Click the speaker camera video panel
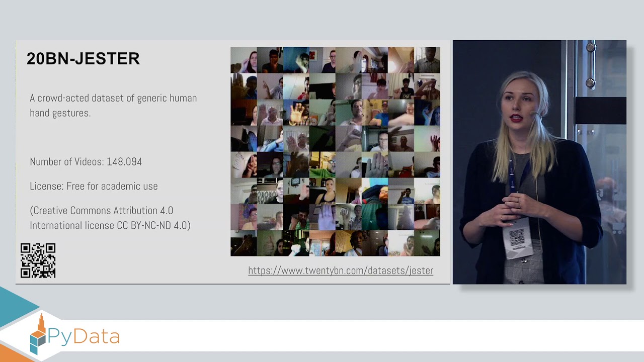 click(539, 162)
